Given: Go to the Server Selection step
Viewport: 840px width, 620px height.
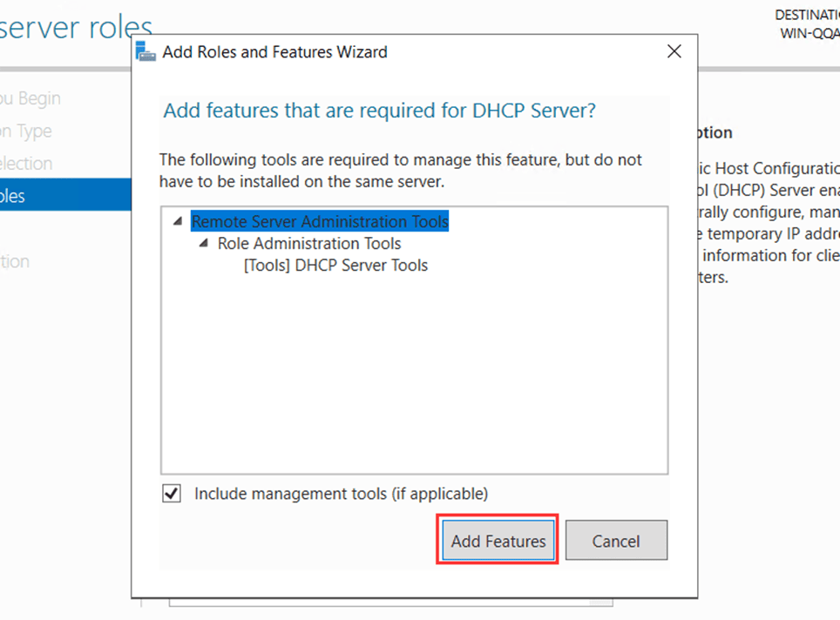Looking at the screenshot, I should click(26, 163).
